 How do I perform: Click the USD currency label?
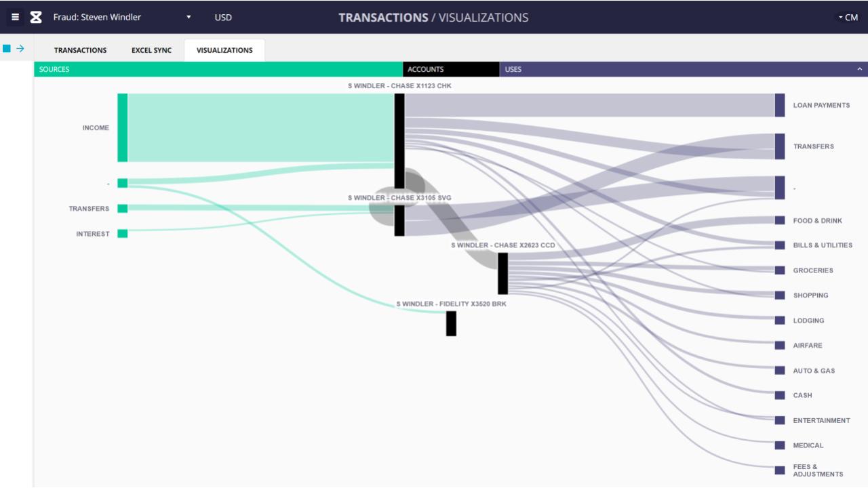coord(223,18)
